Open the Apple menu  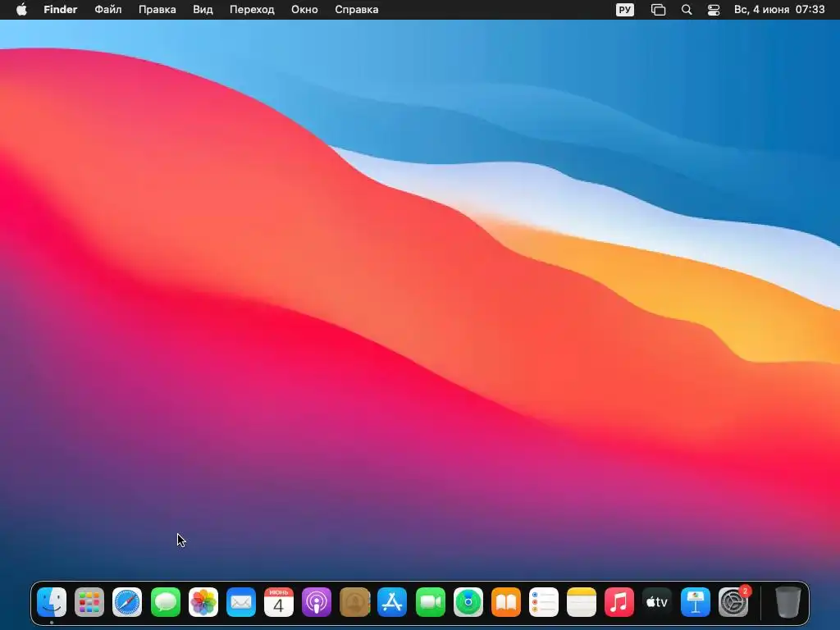21,10
